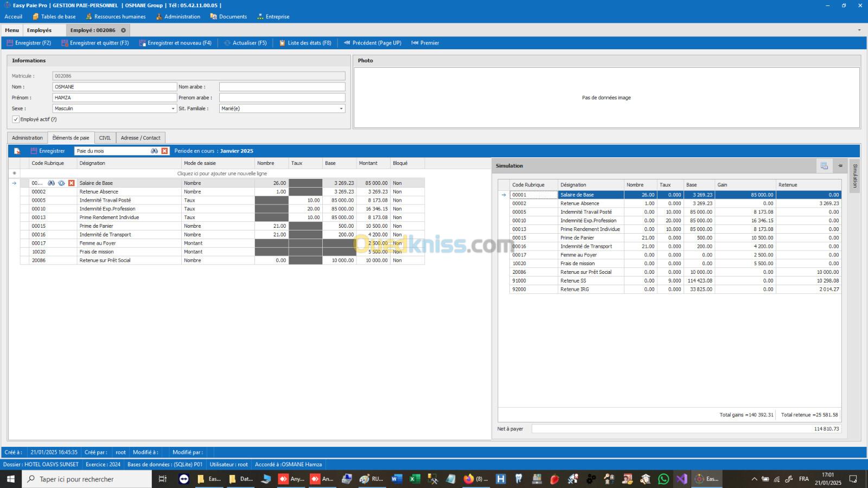
Task: Delete Salaire de Base row using red X
Action: coord(71,183)
